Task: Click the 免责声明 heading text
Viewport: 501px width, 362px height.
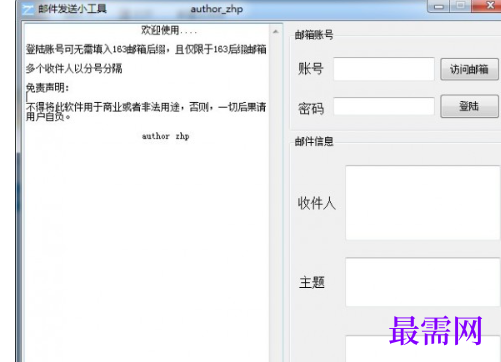Action: [x=48, y=88]
